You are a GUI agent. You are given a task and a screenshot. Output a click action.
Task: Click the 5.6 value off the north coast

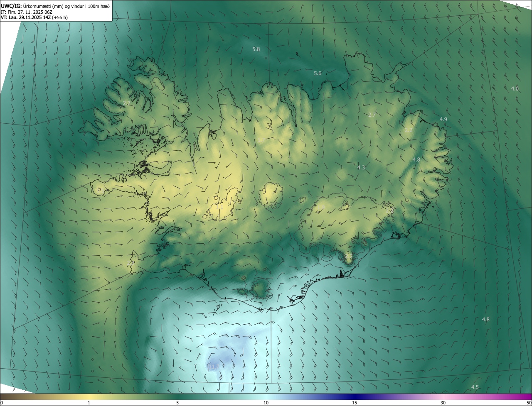pos(318,73)
